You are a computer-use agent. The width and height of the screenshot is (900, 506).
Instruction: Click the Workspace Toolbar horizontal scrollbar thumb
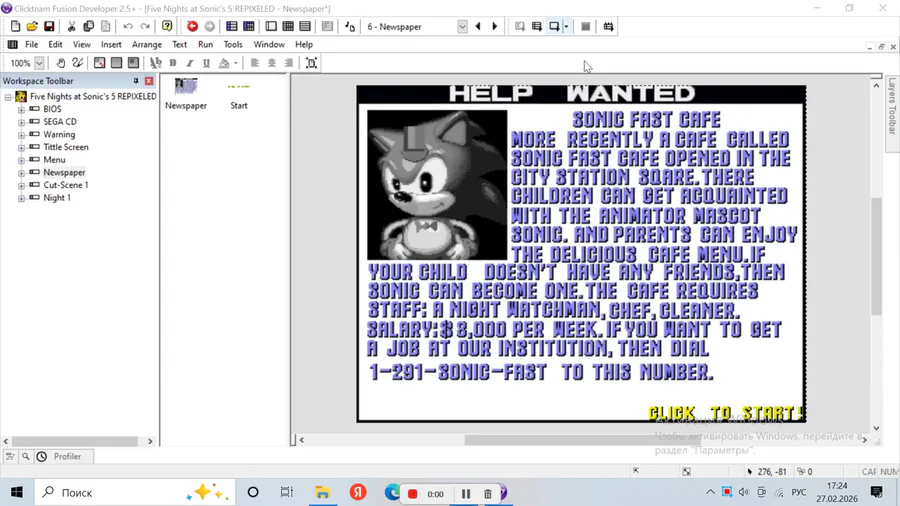[x=75, y=441]
